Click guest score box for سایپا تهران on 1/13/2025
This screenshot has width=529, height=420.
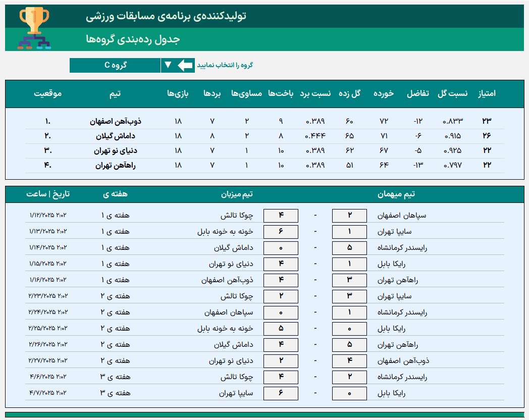coord(349,232)
